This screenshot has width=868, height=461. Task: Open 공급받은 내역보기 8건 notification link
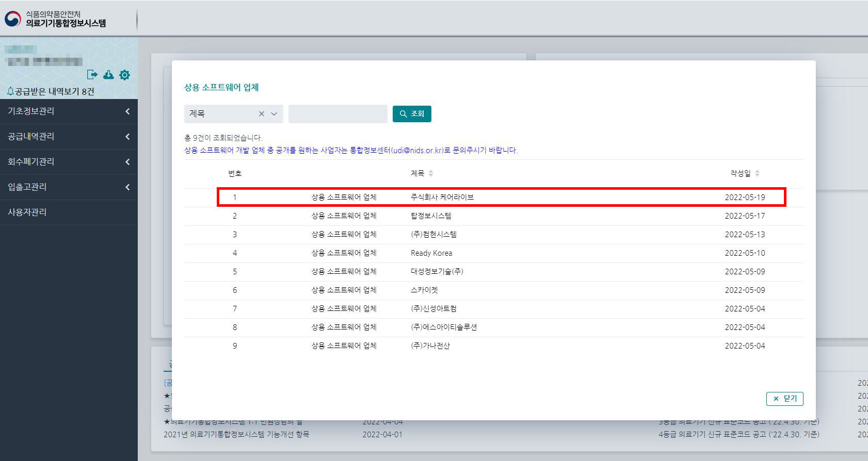pos(54,91)
